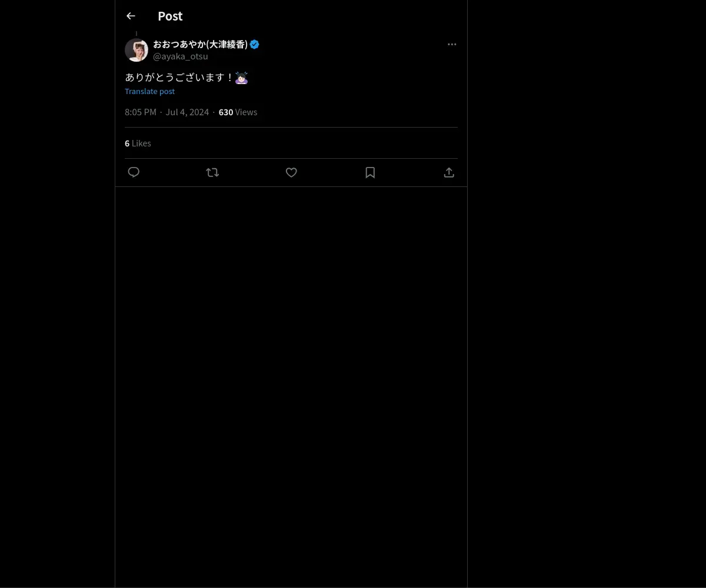Click the 8:05 PM timestamp
Viewport: 706px width, 588px height.
(141, 112)
